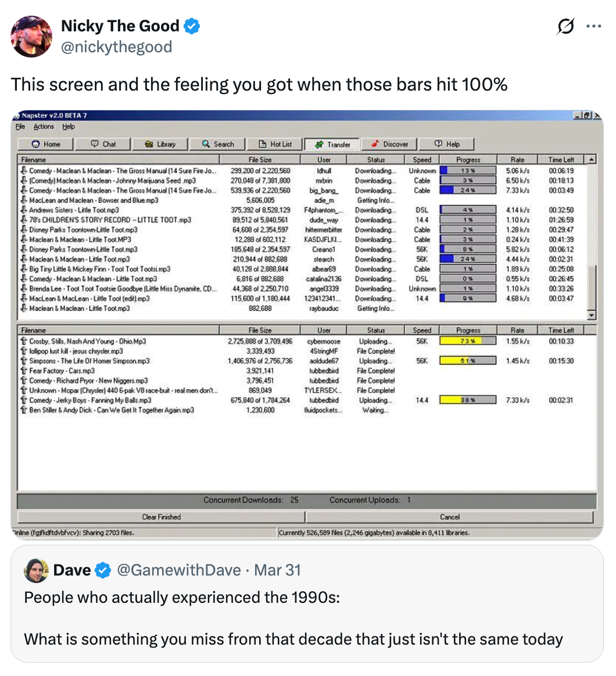Viewport: 616px width, 676px height.
Task: Click the Help toolbar button
Action: tap(447, 144)
